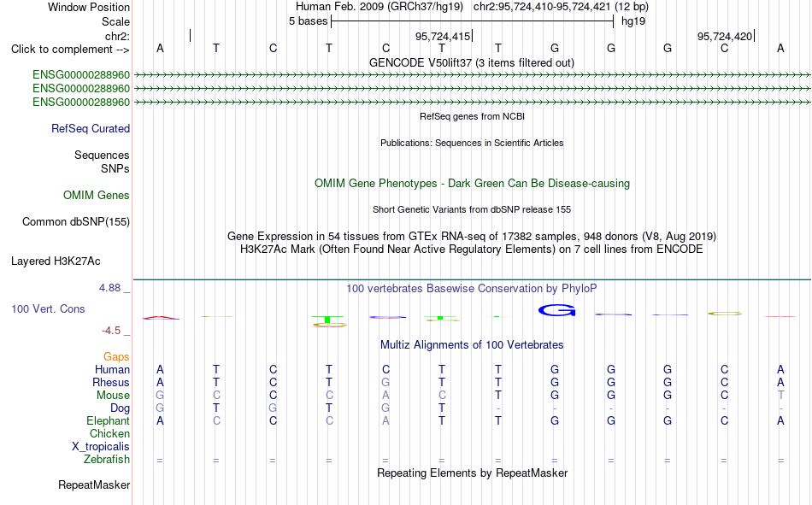Click '100 vertebrates Basewise Conservation by PhyloP' title

472,289
